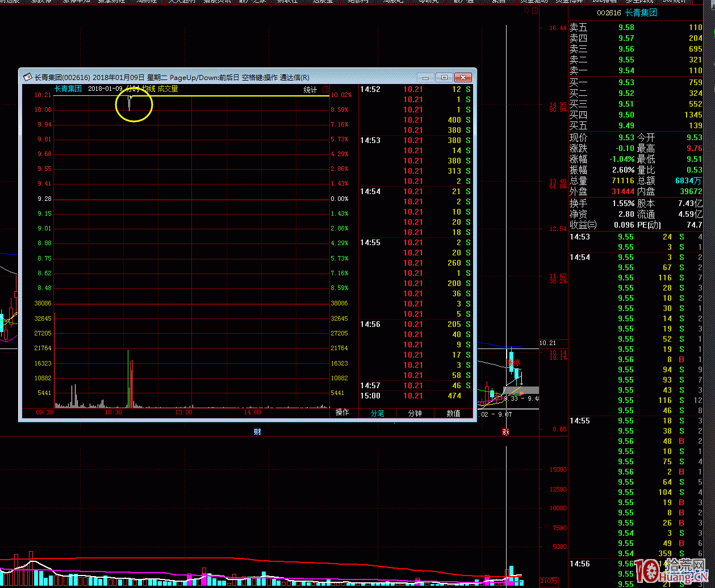Click the 外盘 value 31444

point(622,191)
